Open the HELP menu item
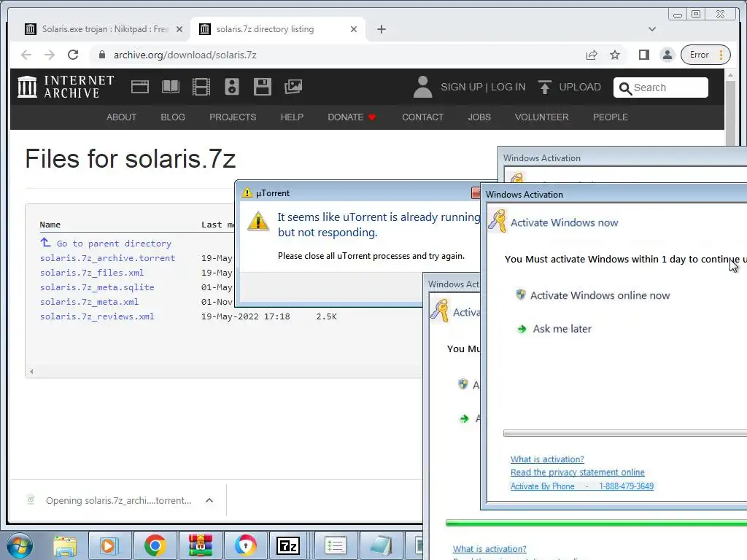Screen dimensions: 747x560 (x=292, y=117)
